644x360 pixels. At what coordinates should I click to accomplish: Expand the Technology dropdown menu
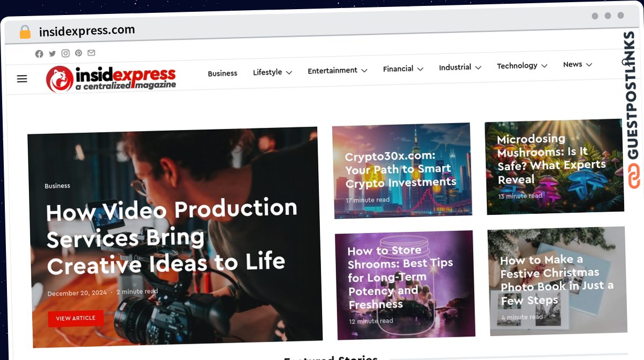[522, 66]
